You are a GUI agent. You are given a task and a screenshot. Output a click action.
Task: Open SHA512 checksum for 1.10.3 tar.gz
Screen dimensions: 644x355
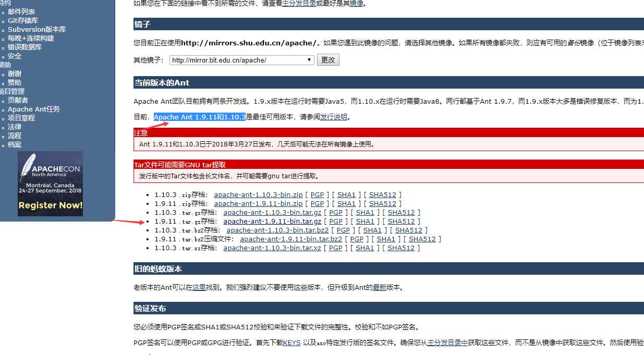click(402, 213)
